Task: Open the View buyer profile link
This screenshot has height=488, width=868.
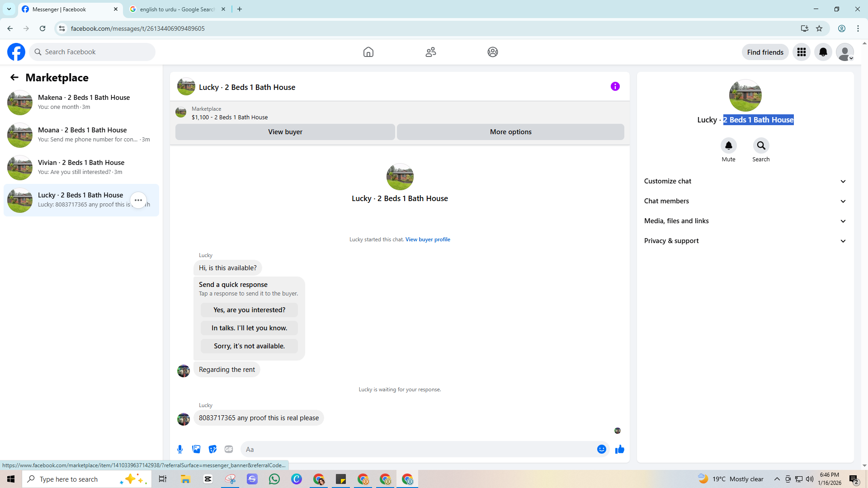Action: pos(428,239)
